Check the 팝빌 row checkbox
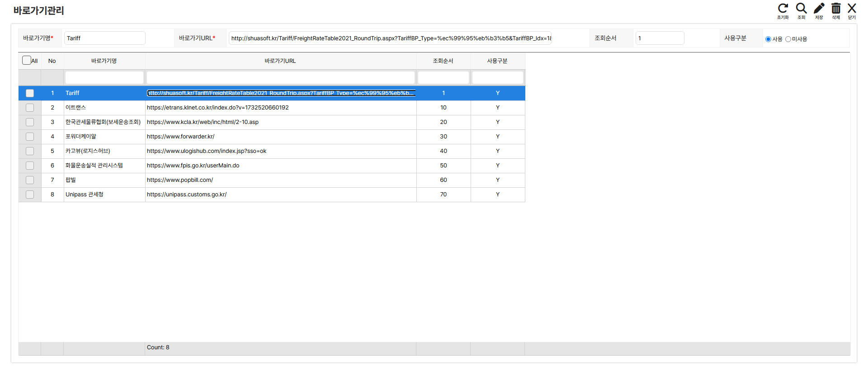 click(30, 180)
